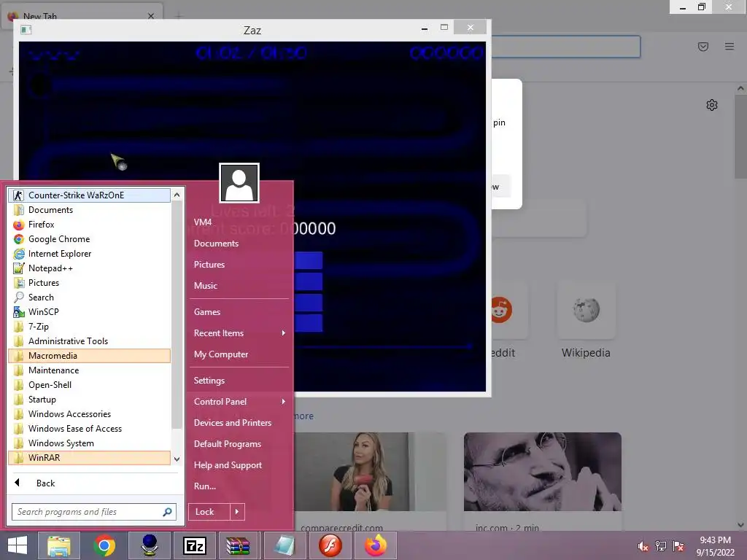Open File Explorer from the taskbar

(58, 545)
